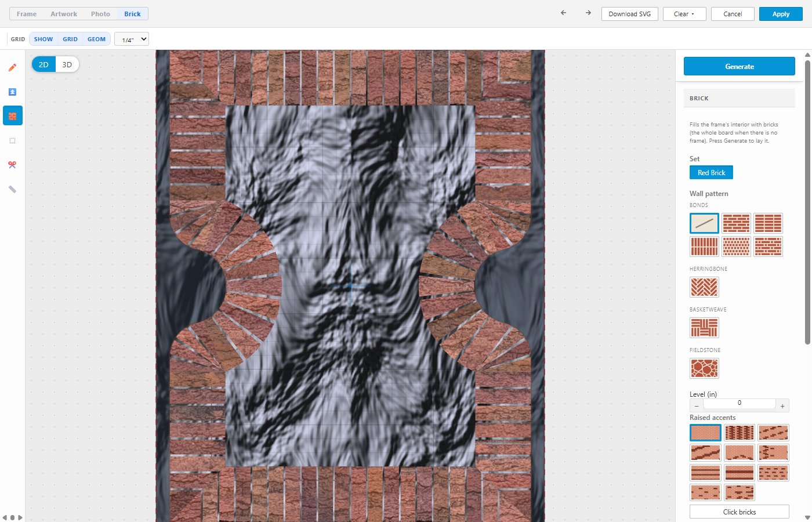Open the 1/4" grid size dropdown
812x522 pixels.
(132, 39)
